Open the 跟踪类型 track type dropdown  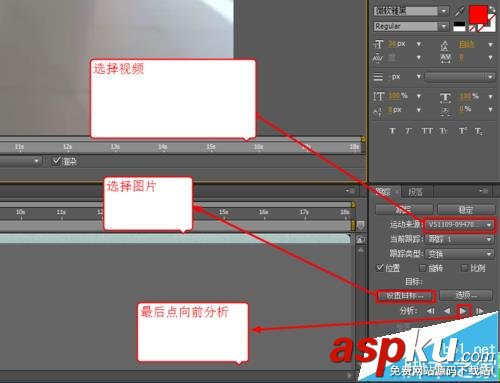tap(460, 254)
